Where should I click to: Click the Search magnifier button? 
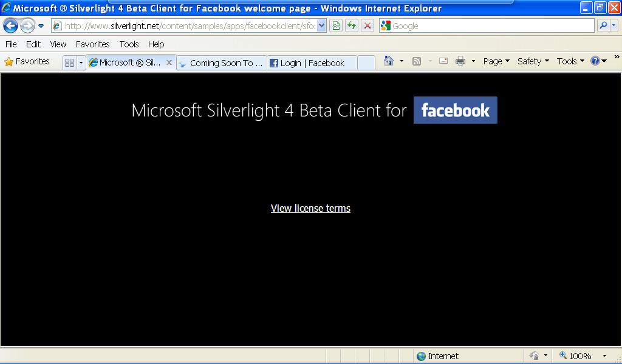[x=603, y=26]
